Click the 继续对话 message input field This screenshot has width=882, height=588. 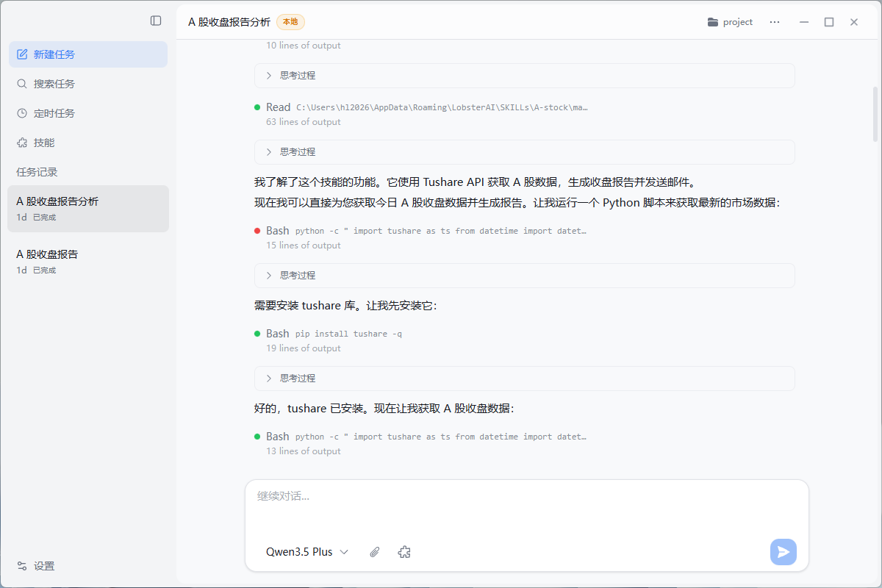click(526, 497)
